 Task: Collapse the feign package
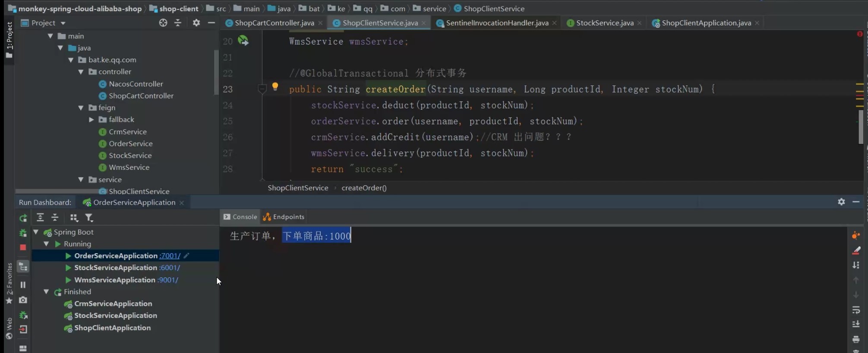(81, 108)
